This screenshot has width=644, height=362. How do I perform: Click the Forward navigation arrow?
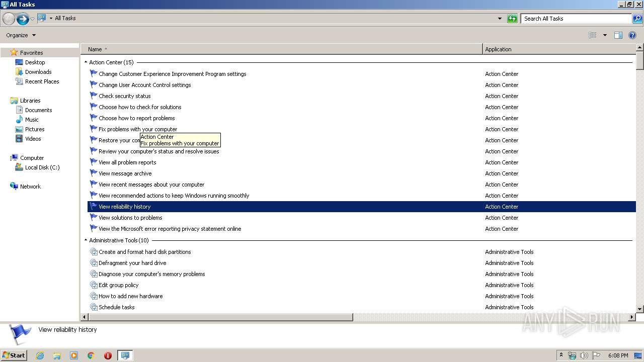(x=23, y=19)
